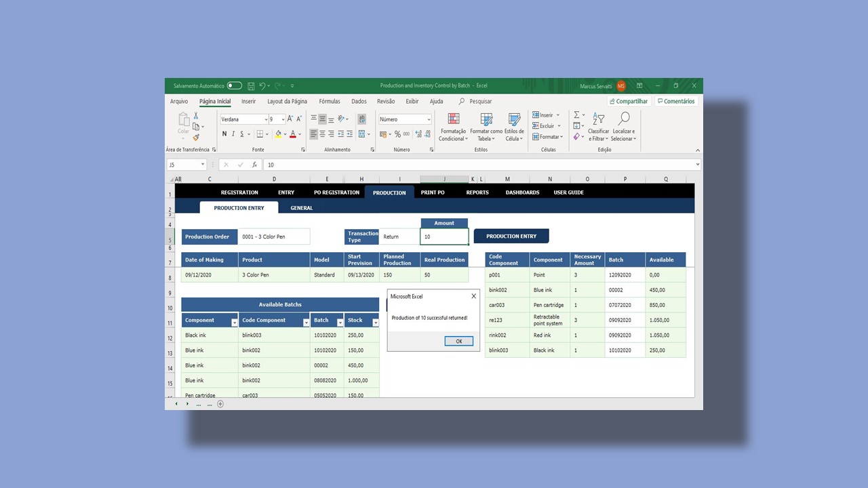Open the DASHBOARDS navigation tab
The image size is (868, 488).
(x=522, y=192)
